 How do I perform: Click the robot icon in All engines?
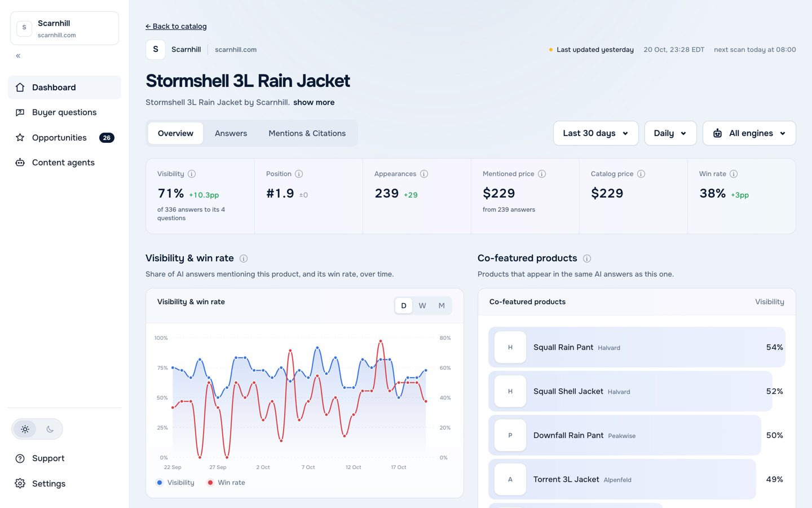tap(718, 133)
